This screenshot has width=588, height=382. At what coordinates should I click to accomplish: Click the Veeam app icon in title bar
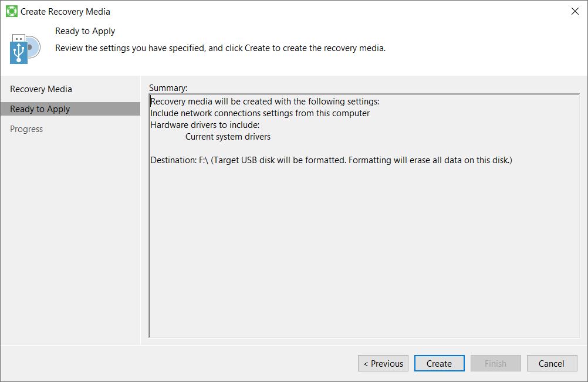pyautogui.click(x=11, y=11)
